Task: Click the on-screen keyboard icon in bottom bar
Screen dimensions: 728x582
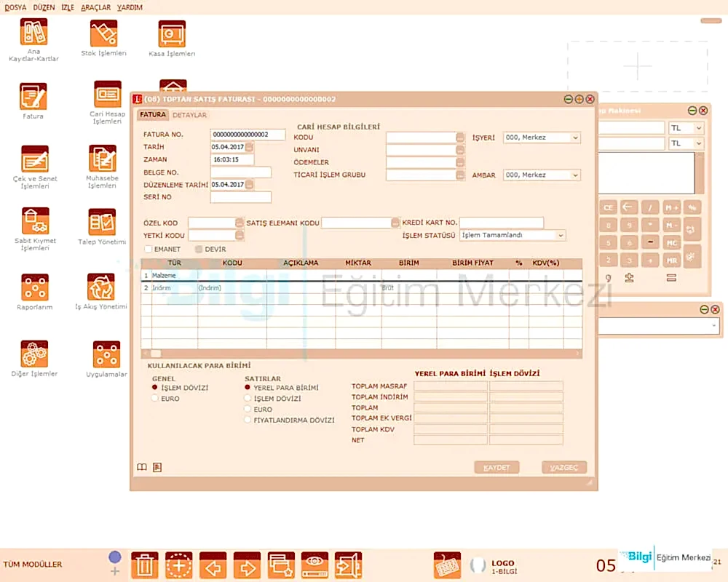Action: pyautogui.click(x=447, y=565)
